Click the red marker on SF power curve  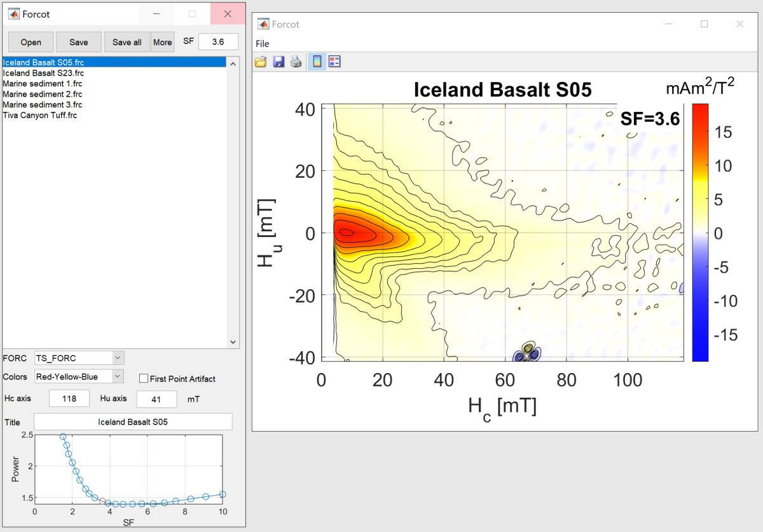pos(102,501)
